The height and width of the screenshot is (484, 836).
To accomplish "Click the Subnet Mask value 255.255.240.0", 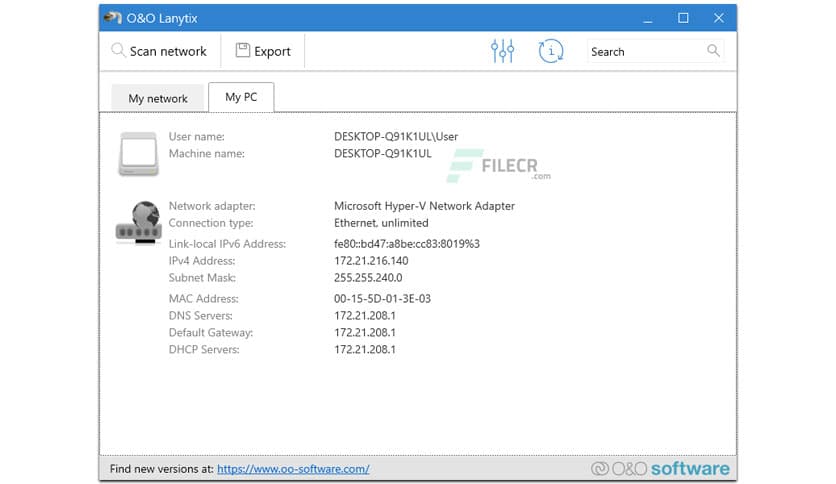I will (x=368, y=278).
